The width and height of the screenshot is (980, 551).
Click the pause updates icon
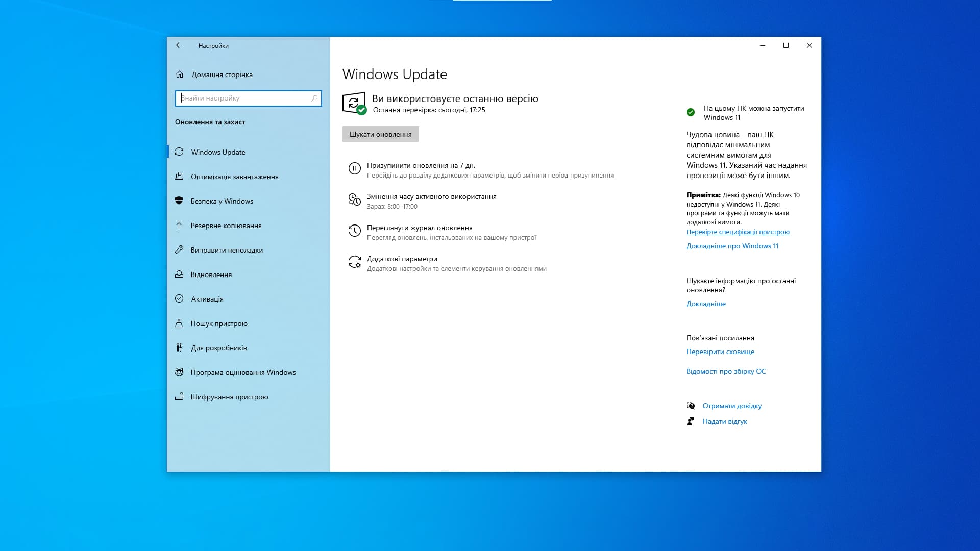[x=354, y=168]
